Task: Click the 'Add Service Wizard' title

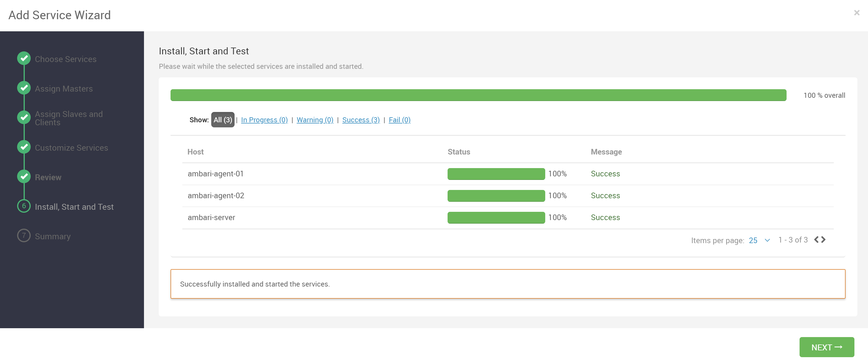Action: click(x=60, y=15)
